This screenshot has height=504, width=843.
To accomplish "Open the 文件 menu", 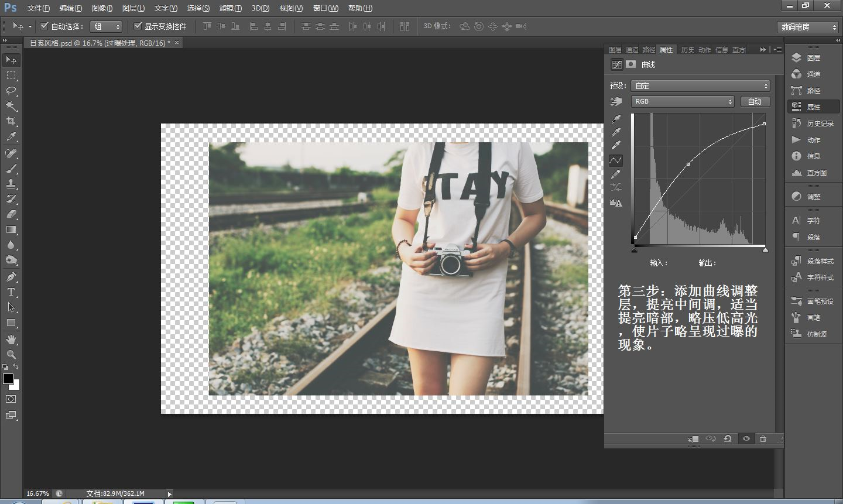I will click(x=38, y=8).
